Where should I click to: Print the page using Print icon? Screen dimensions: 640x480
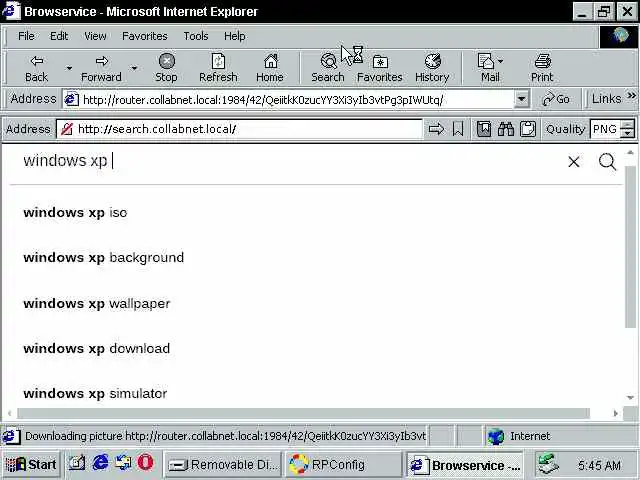[x=542, y=68]
